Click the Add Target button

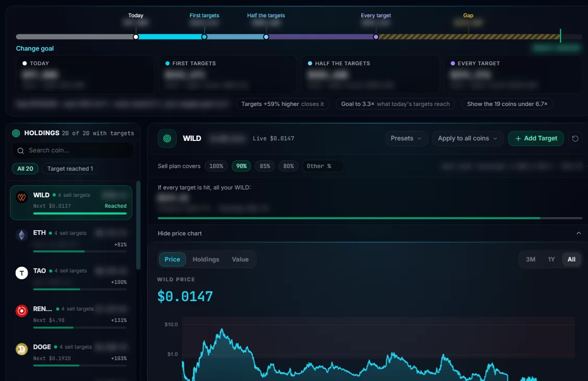point(536,138)
